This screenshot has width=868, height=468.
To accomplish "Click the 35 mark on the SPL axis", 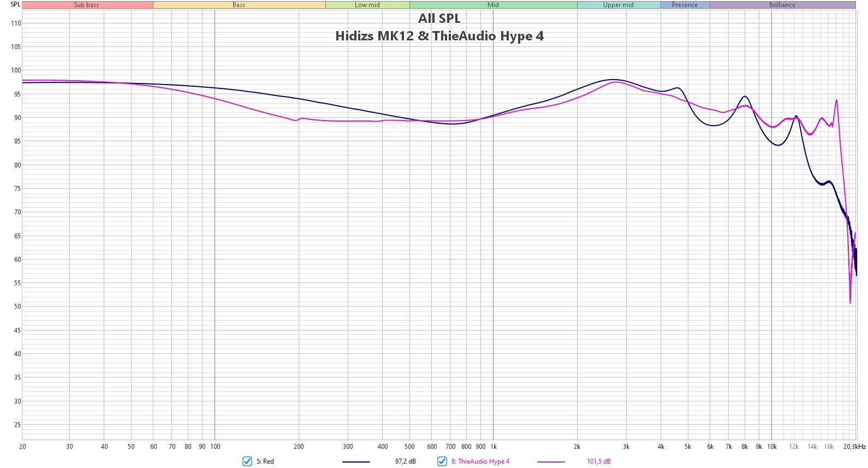I will tap(17, 377).
